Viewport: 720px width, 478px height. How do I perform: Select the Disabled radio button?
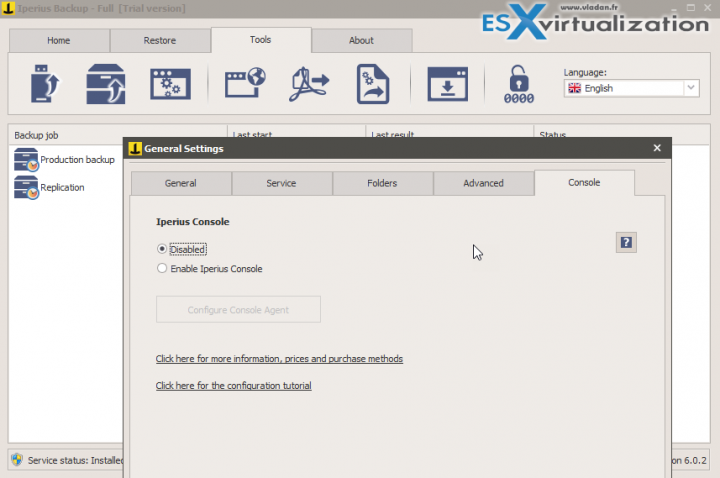(162, 249)
